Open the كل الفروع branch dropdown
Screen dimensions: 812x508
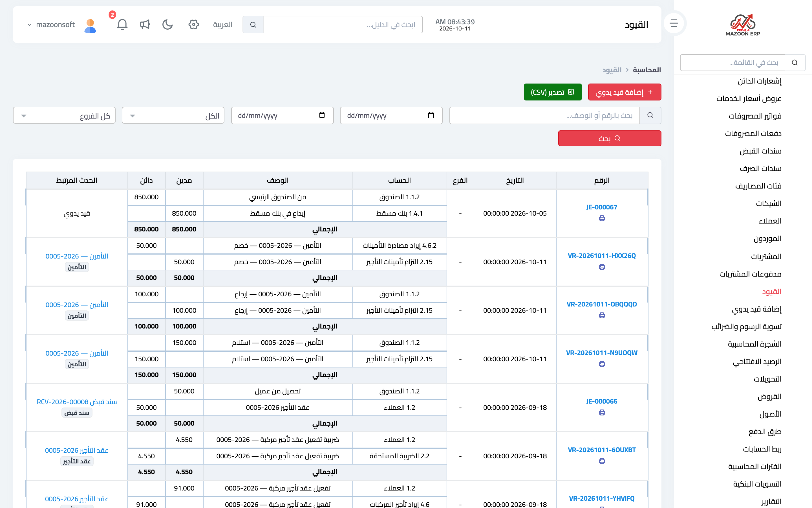(x=64, y=115)
